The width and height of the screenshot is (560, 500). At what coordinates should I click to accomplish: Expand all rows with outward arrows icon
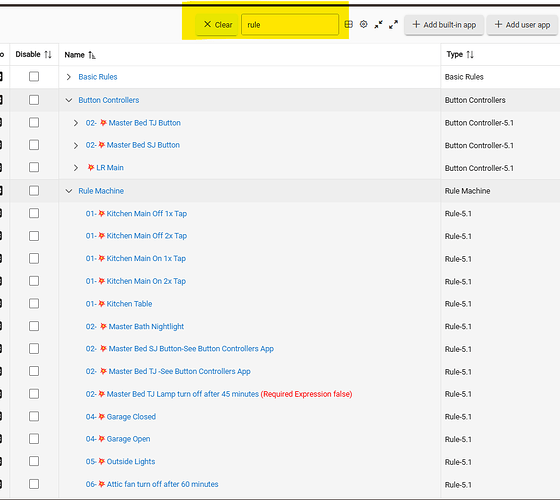[x=393, y=24]
